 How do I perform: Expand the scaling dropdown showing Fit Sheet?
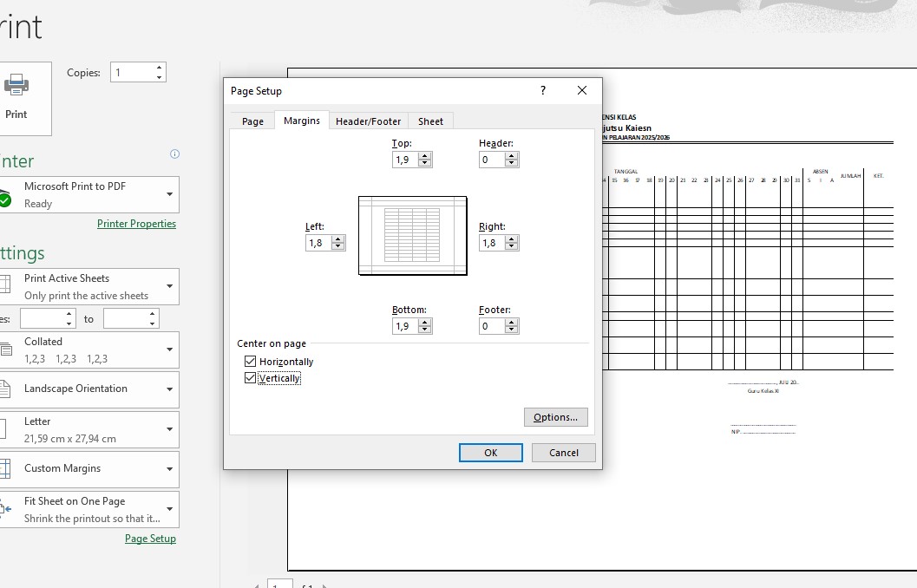point(171,509)
